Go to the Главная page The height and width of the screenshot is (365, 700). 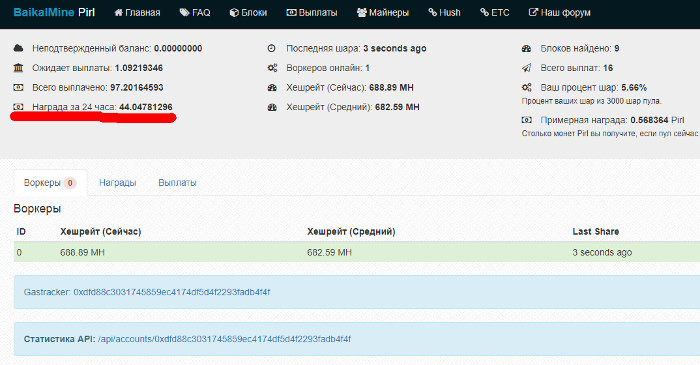[x=137, y=13]
